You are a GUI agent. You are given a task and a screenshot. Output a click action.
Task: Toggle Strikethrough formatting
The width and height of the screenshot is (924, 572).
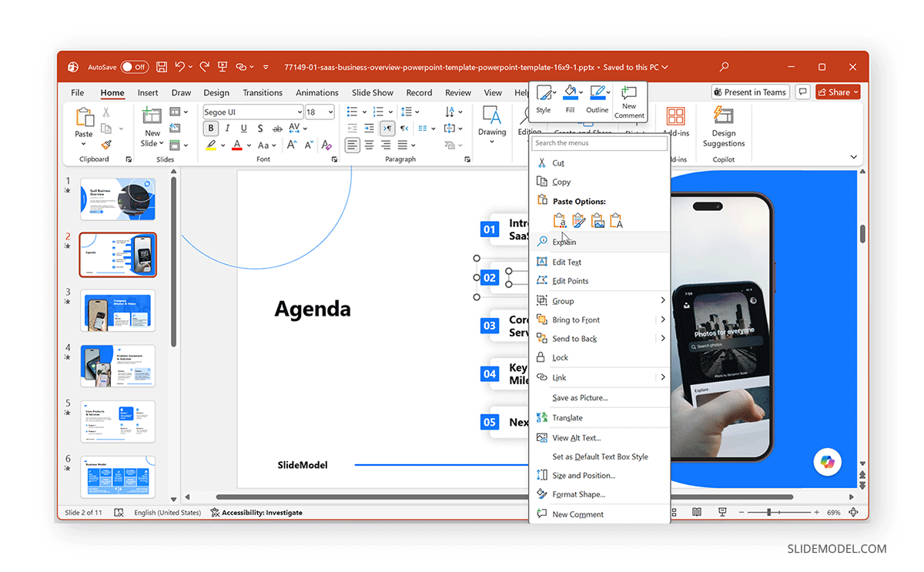click(278, 129)
